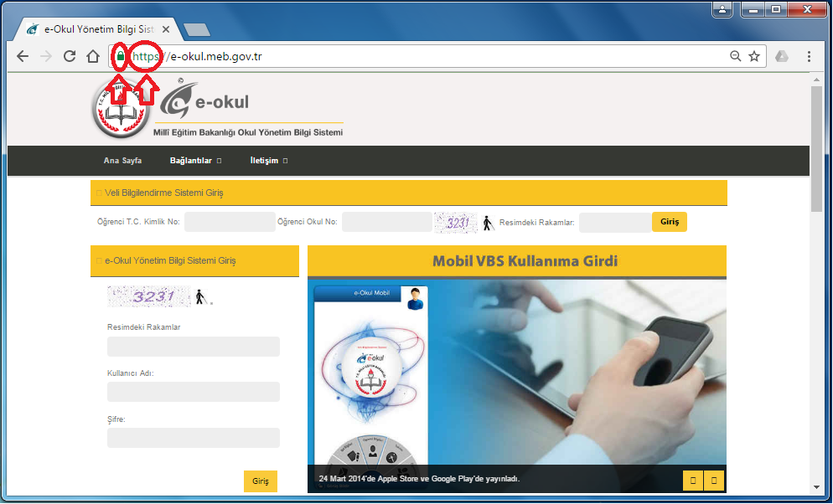
Task: Click the vertical scrollbar thumb
Action: coord(816,148)
